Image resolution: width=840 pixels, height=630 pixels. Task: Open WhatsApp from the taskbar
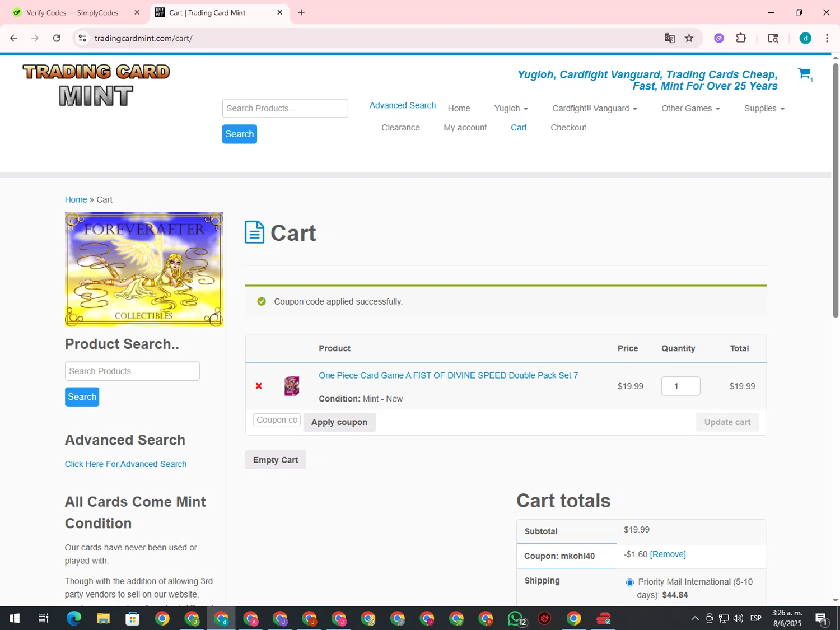click(x=516, y=618)
